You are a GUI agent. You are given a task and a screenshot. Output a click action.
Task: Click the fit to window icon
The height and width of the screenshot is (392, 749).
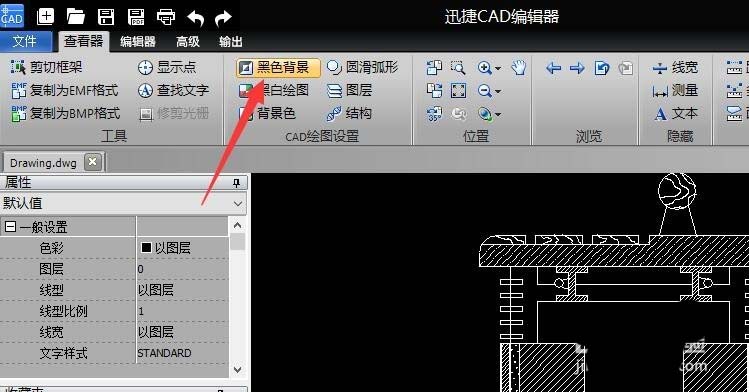pyautogui.click(x=458, y=90)
